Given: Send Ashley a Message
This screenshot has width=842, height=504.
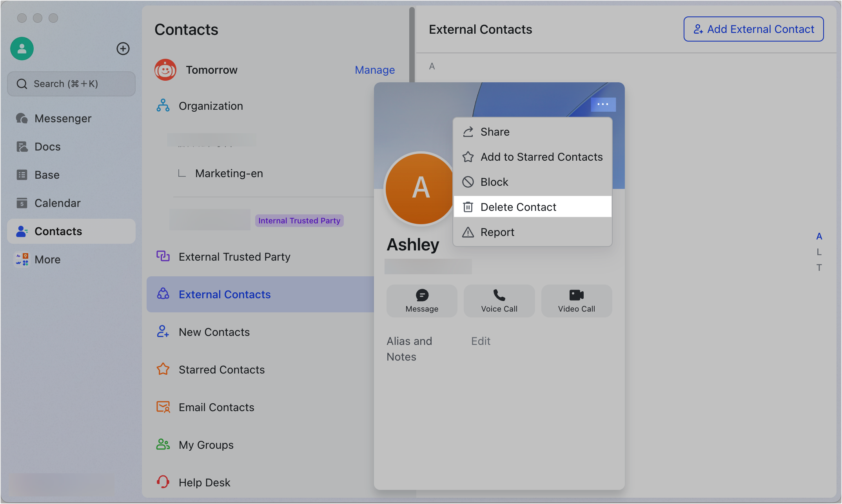Looking at the screenshot, I should click(x=421, y=301).
